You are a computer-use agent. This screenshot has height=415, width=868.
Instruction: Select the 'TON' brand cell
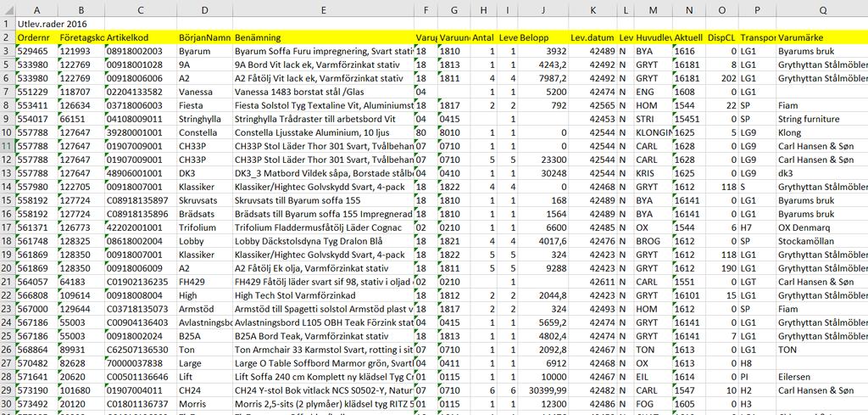click(822, 351)
